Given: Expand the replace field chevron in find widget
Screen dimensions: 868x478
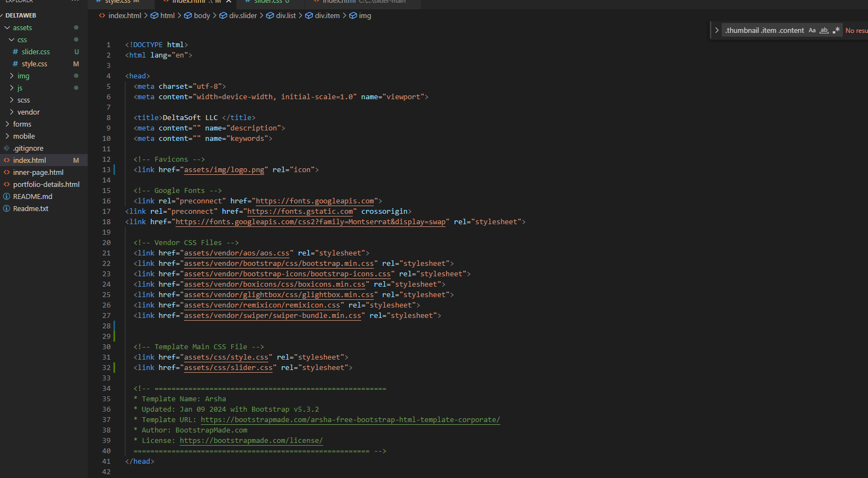Looking at the screenshot, I should (716, 31).
